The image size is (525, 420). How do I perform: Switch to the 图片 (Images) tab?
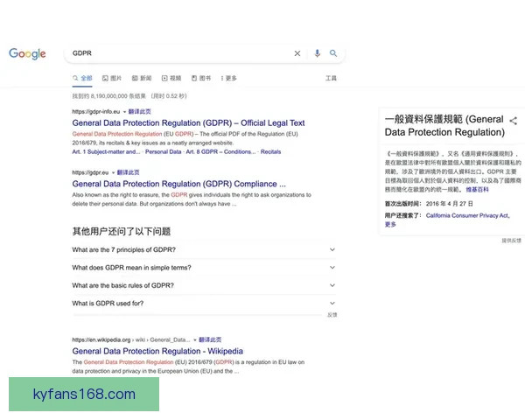tap(112, 78)
